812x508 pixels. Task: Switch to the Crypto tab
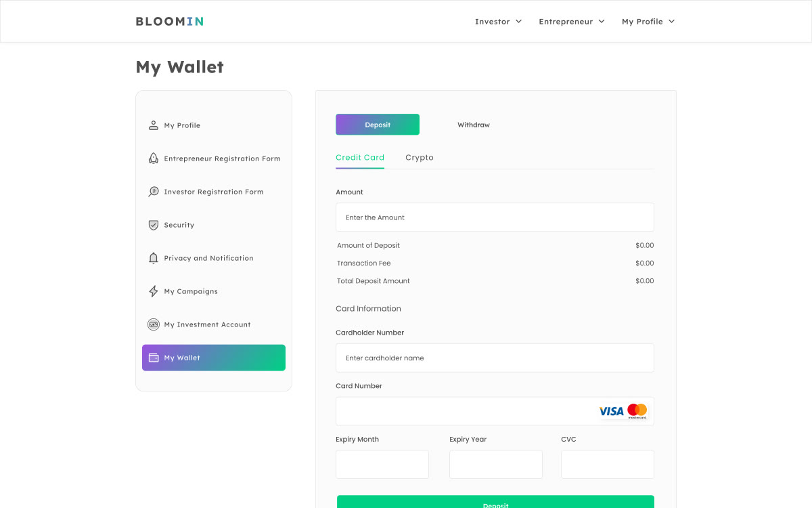(420, 157)
